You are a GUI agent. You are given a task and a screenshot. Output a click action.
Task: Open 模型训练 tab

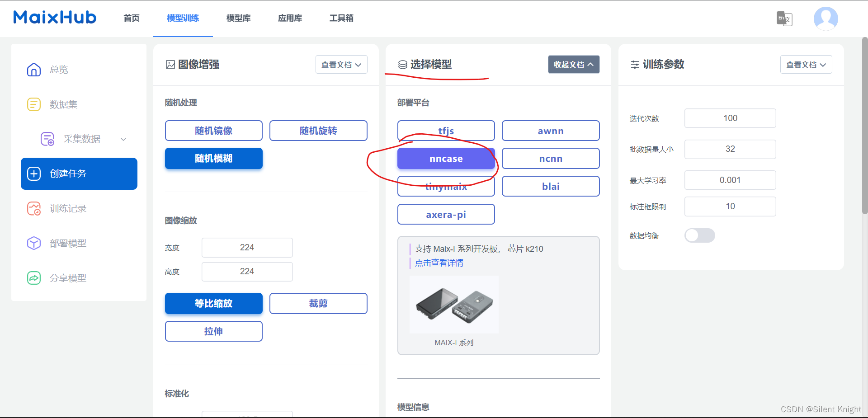[183, 18]
